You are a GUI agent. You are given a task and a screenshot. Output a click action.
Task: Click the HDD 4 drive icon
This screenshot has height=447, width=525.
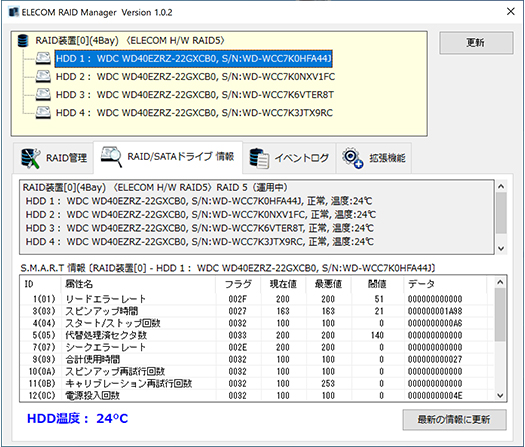click(43, 113)
